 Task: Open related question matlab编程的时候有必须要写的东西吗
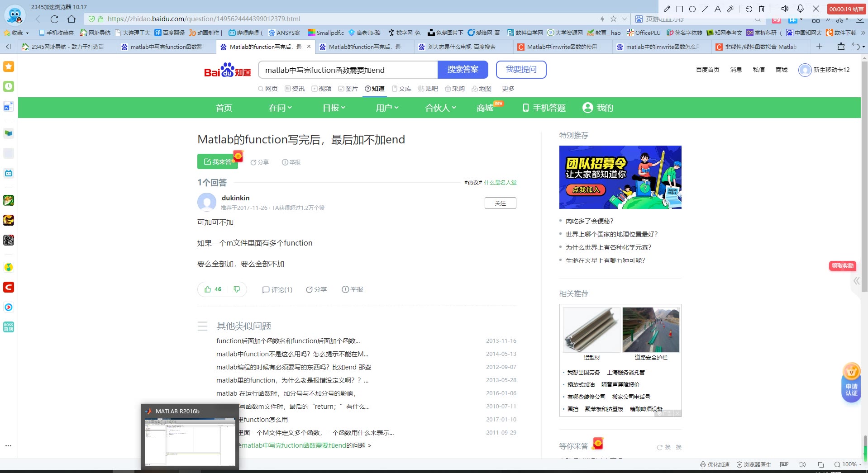pyautogui.click(x=294, y=367)
